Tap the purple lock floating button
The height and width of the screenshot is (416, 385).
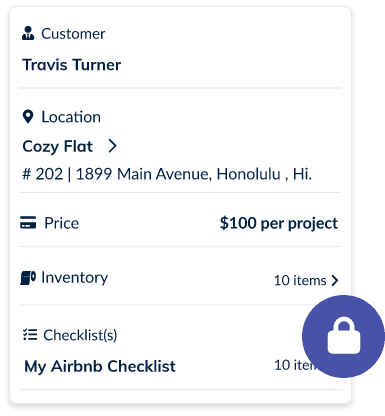pyautogui.click(x=343, y=336)
